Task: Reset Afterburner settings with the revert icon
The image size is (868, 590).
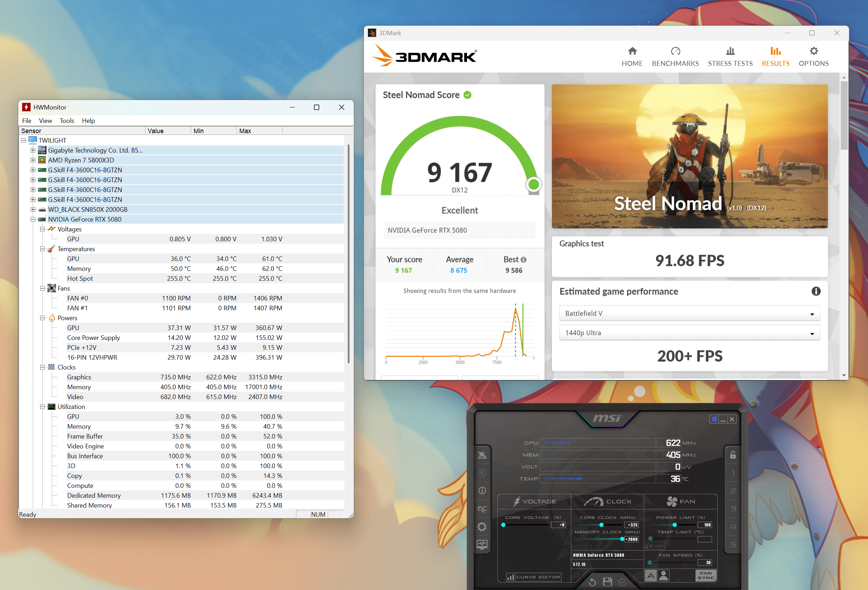Action: click(592, 582)
